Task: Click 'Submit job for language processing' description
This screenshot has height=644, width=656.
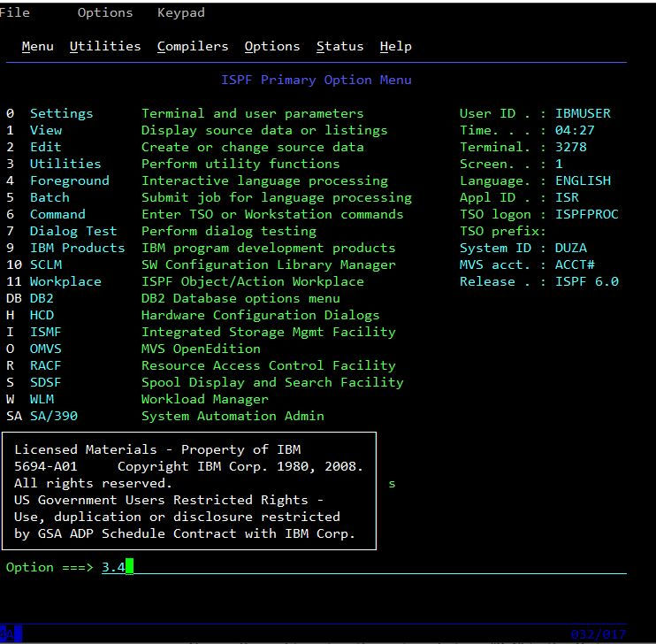Action: (x=277, y=197)
